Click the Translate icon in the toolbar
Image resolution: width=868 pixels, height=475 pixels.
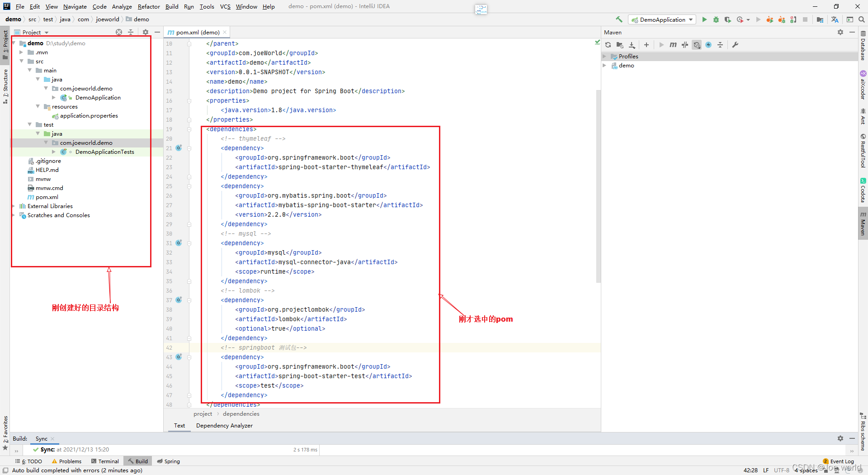835,19
